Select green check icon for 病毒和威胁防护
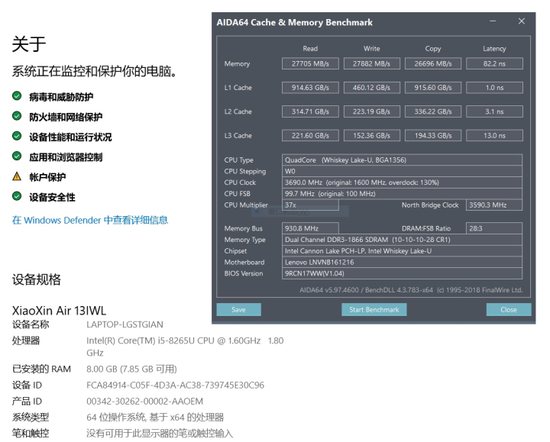 point(17,96)
